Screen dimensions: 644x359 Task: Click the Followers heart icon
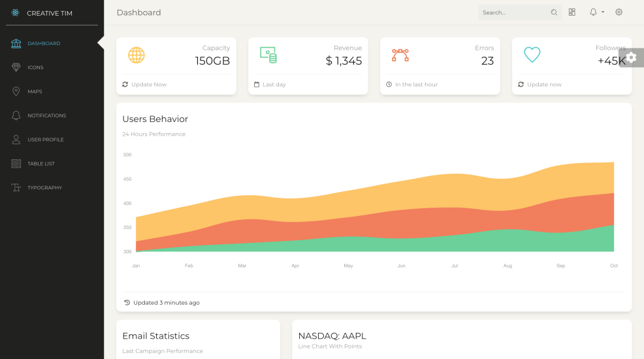pos(532,55)
